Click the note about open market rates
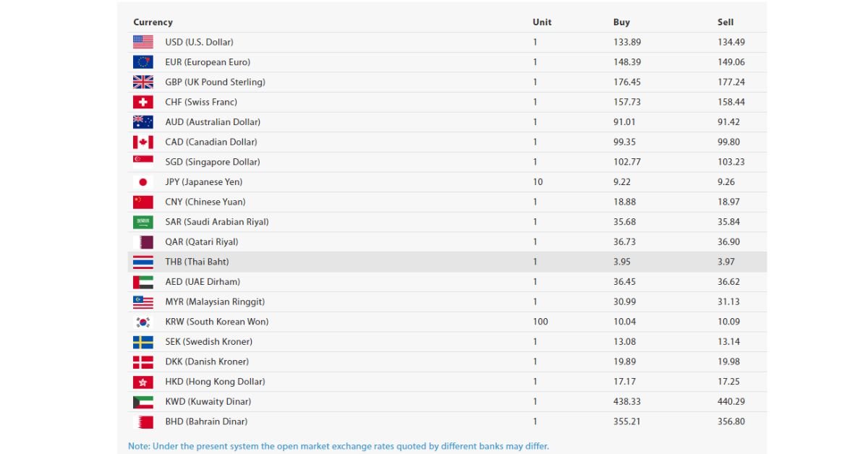The width and height of the screenshot is (868, 454). 339,446
